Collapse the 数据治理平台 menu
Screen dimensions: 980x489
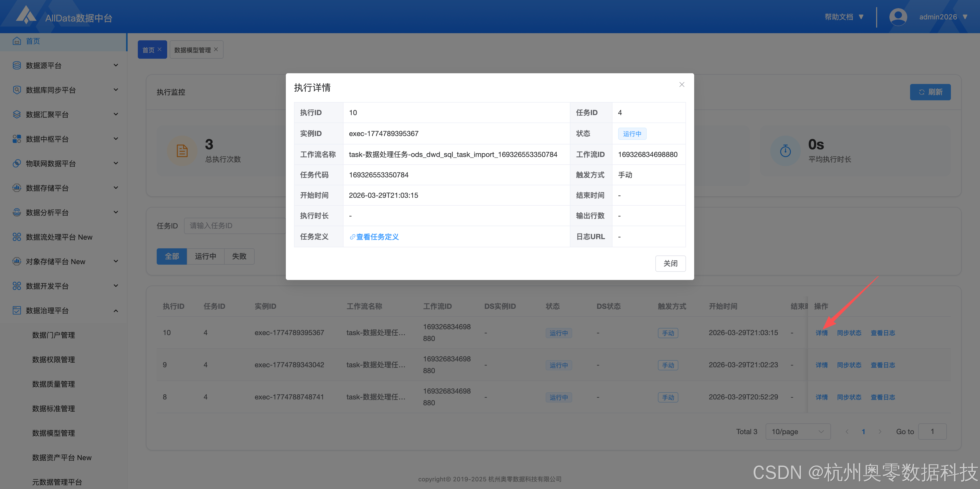click(116, 311)
